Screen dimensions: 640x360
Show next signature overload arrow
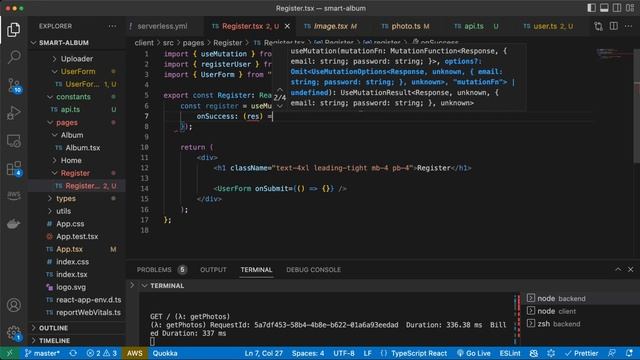pos(280,106)
